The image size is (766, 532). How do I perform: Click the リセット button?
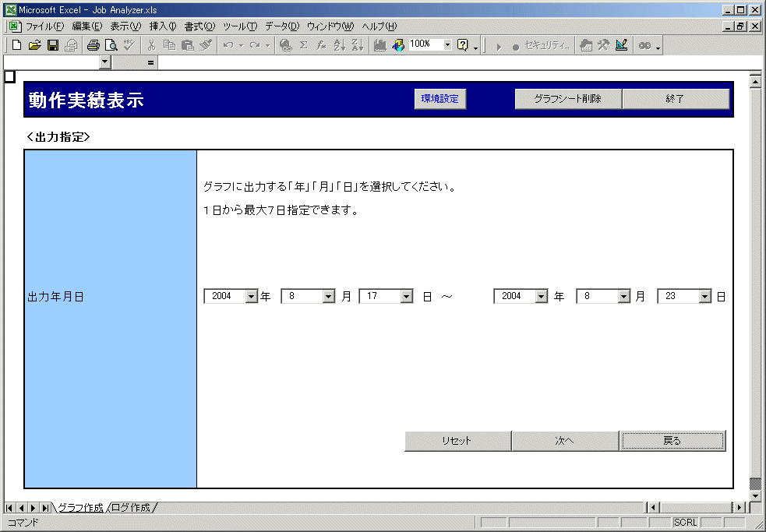[457, 441]
